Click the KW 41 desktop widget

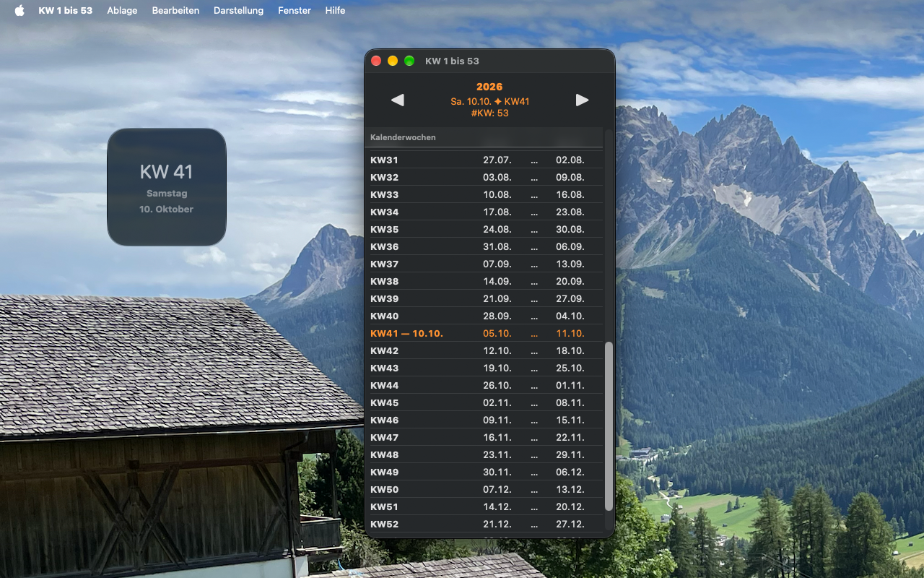pos(167,187)
